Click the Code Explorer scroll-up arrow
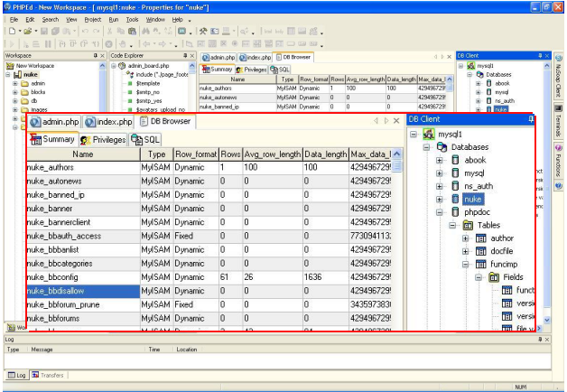The width and height of the screenshot is (567, 392). [192, 66]
